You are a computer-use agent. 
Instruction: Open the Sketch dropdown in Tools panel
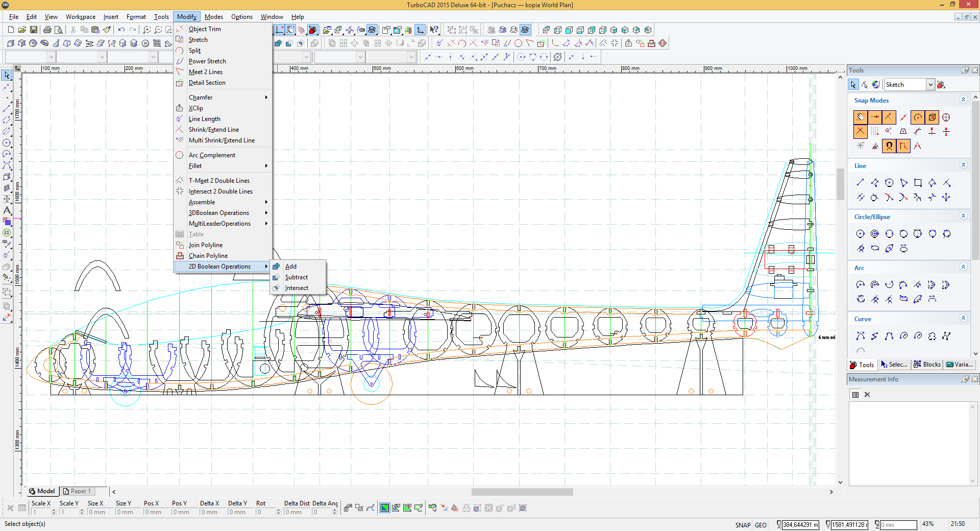930,85
